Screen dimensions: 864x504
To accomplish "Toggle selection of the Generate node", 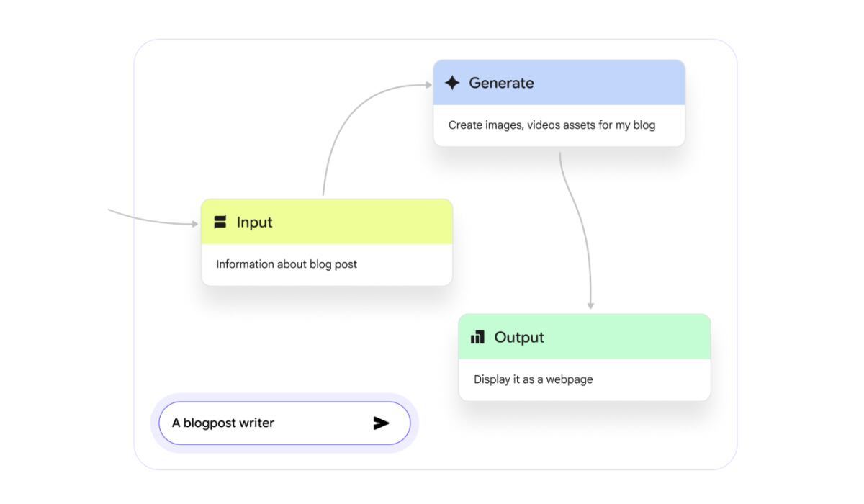I will [x=558, y=83].
